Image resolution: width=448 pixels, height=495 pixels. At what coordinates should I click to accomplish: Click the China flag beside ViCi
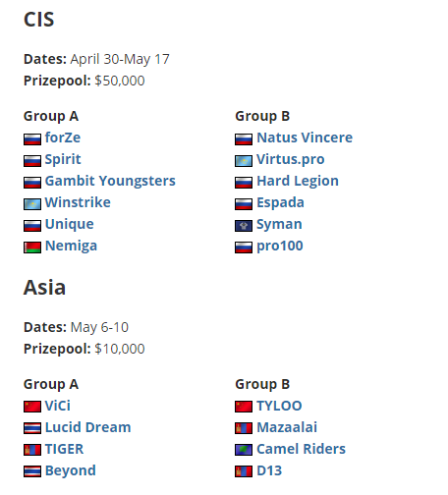[x=32, y=407]
